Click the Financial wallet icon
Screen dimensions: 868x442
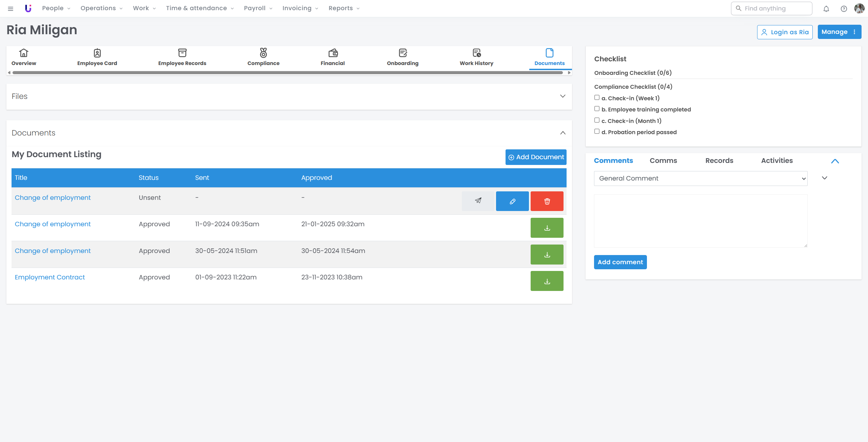[333, 53]
